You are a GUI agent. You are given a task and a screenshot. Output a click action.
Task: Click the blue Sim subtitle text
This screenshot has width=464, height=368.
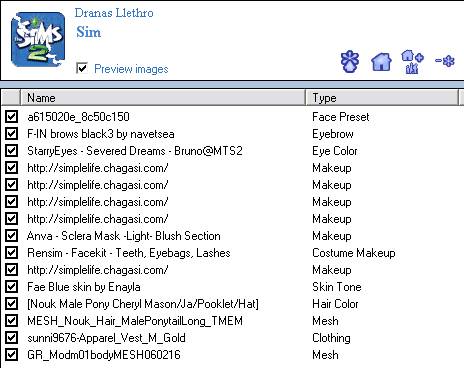point(88,32)
